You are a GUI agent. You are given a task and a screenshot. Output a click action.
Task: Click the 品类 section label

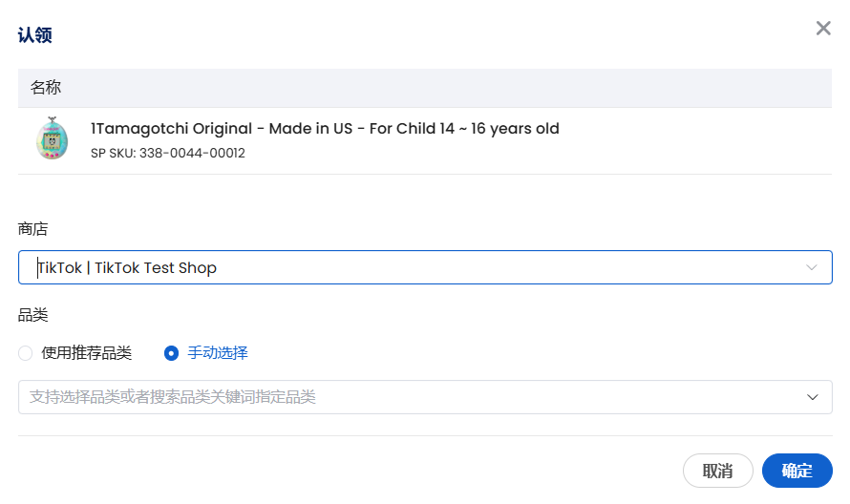[x=33, y=315]
